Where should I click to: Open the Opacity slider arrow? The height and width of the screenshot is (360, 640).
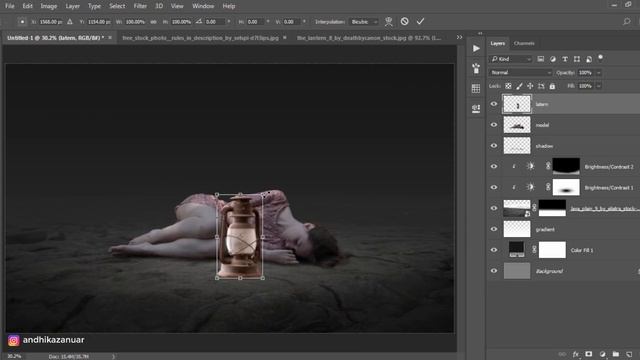(599, 73)
